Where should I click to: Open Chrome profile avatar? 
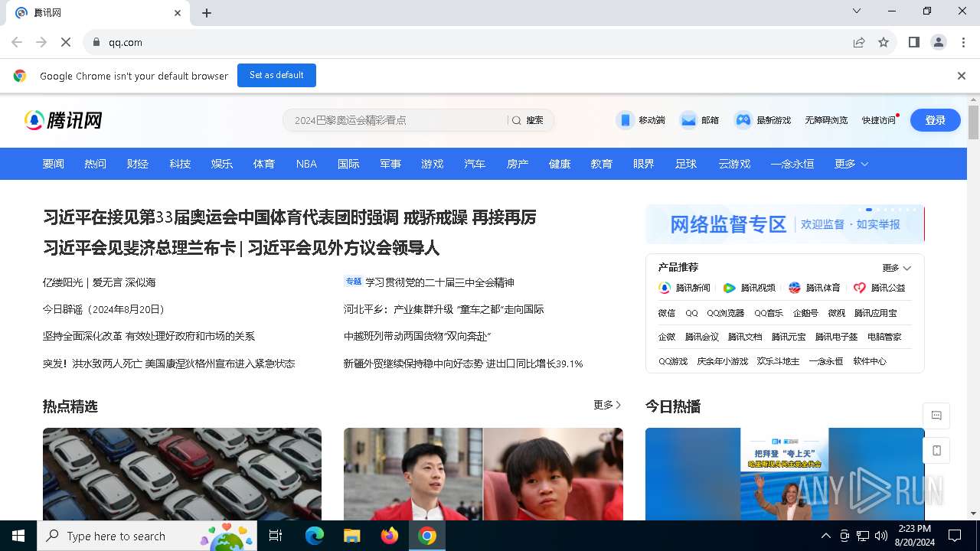[939, 42]
